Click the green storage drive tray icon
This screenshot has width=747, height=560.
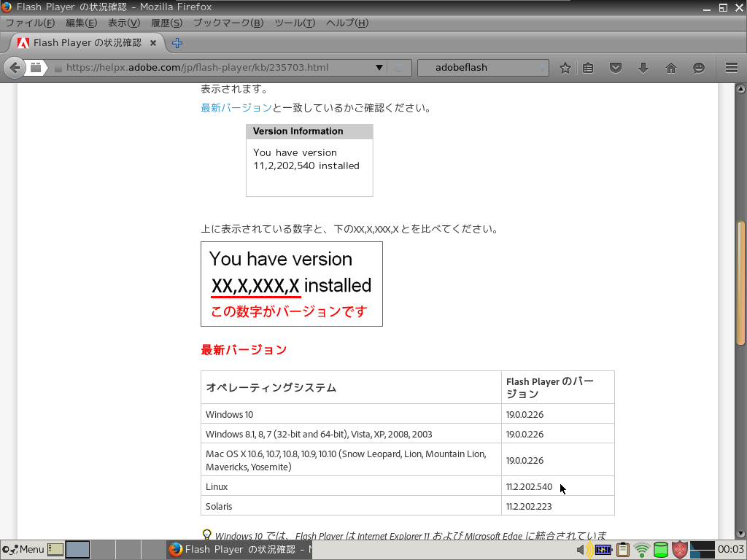click(x=661, y=550)
